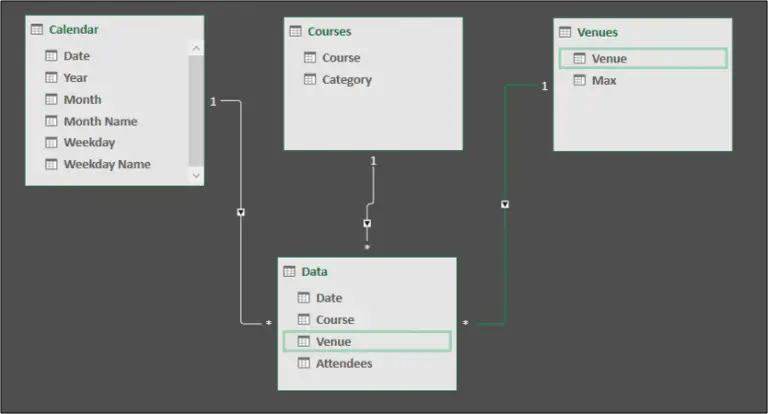
Task: Select the Date field in Calendar table
Action: point(77,56)
